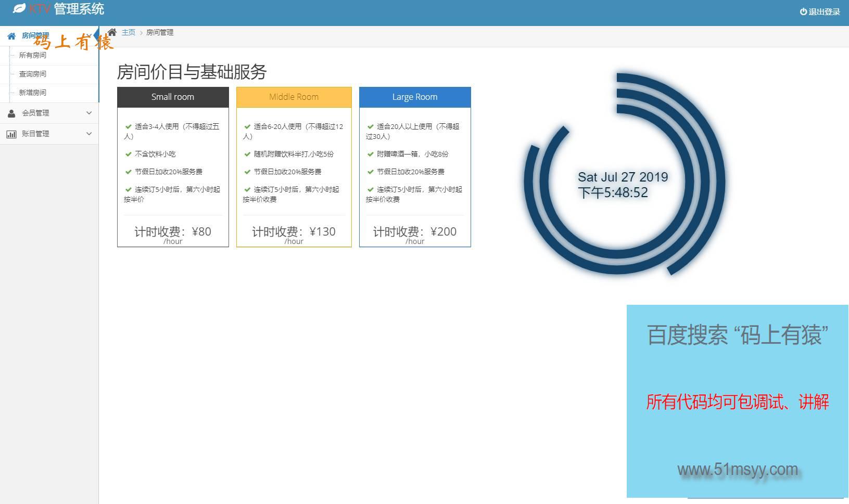This screenshot has height=504, width=849.
Task: Click 节假日加收20%服务费 in Small room card
Action: [x=169, y=172]
